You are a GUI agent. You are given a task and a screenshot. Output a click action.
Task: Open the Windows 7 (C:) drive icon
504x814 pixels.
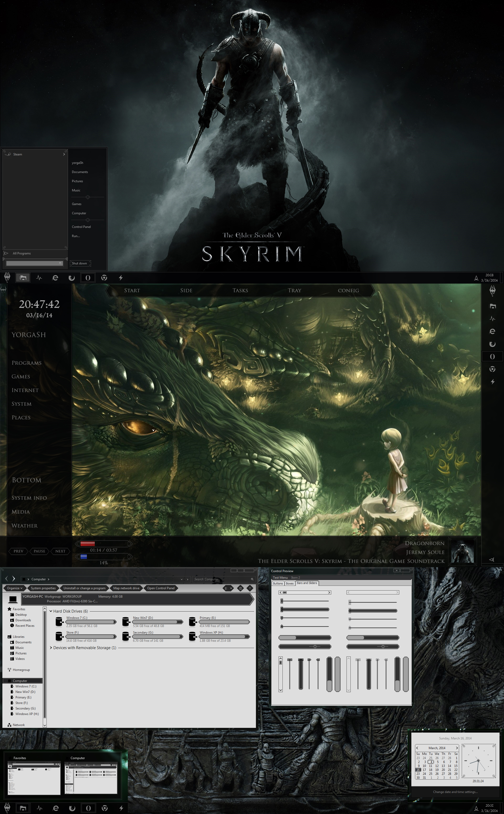[59, 622]
